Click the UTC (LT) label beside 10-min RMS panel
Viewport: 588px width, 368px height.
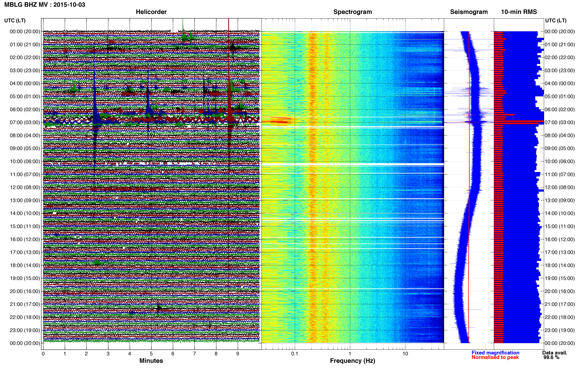click(556, 20)
